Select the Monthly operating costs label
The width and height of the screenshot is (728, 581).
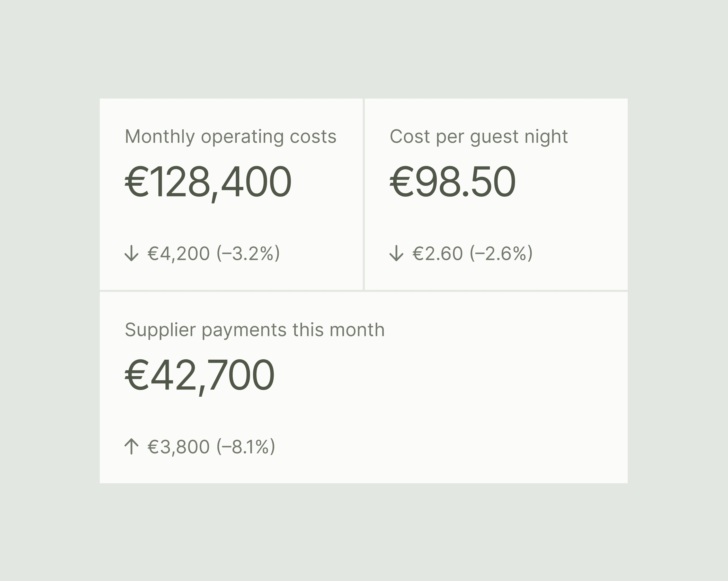coord(231,137)
